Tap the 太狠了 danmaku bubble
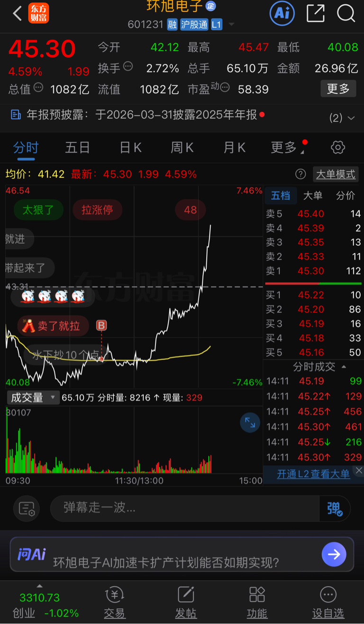364x624 pixels. (38, 210)
